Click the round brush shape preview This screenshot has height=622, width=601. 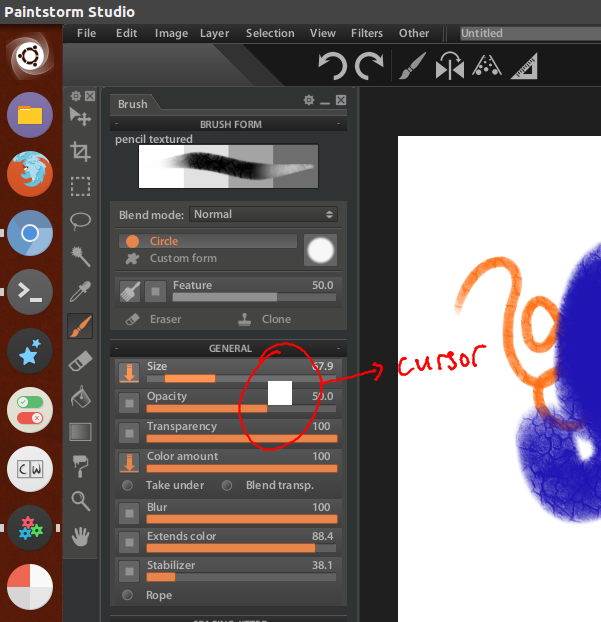[320, 250]
